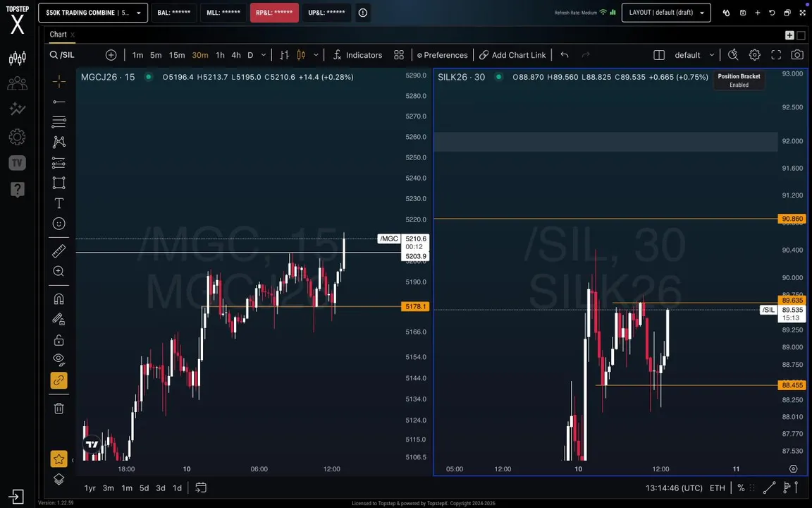Select the 4h timeframe
Screen dimensions: 812x508
point(235,55)
